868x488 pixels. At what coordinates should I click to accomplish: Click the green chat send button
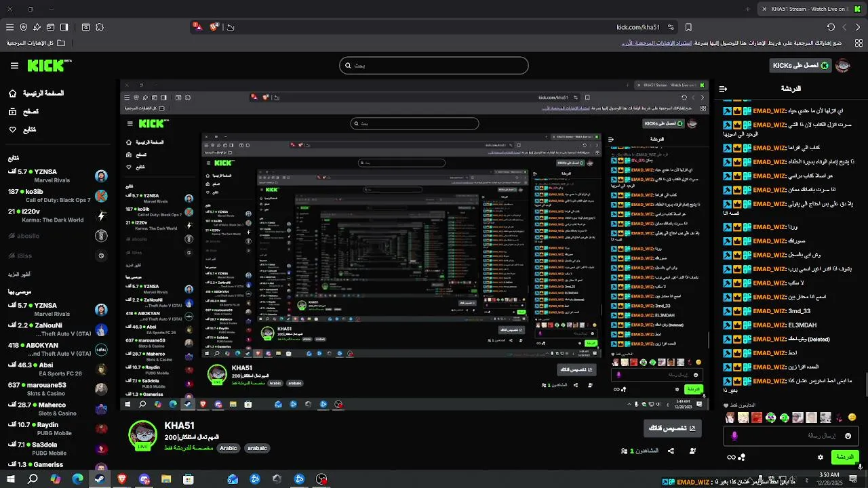pyautogui.click(x=845, y=457)
